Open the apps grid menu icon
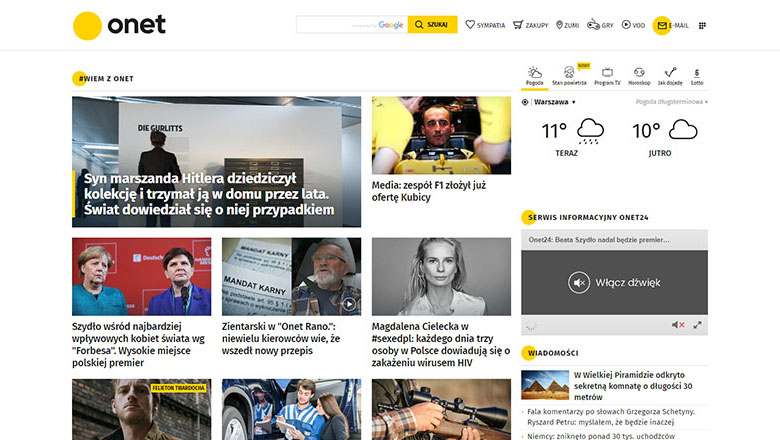 [702, 25]
